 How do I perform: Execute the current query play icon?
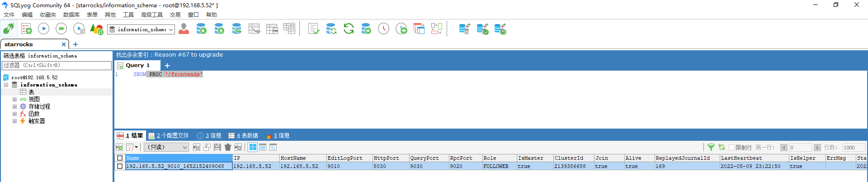43,29
